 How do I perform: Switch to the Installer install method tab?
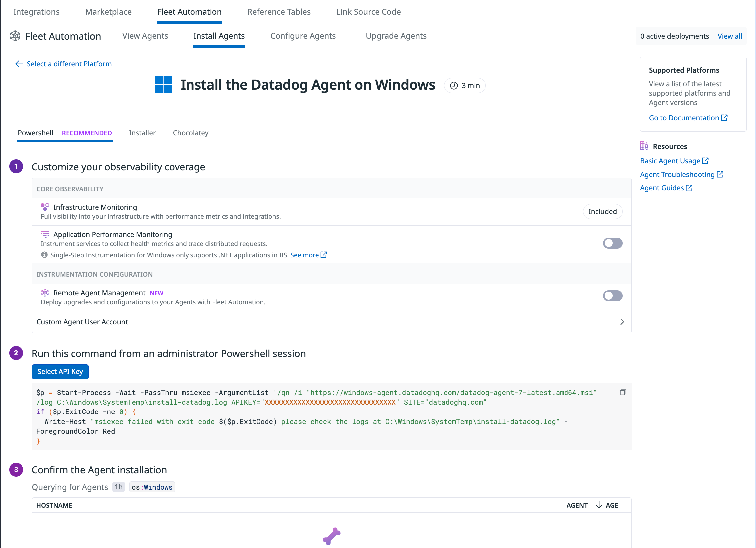point(142,133)
